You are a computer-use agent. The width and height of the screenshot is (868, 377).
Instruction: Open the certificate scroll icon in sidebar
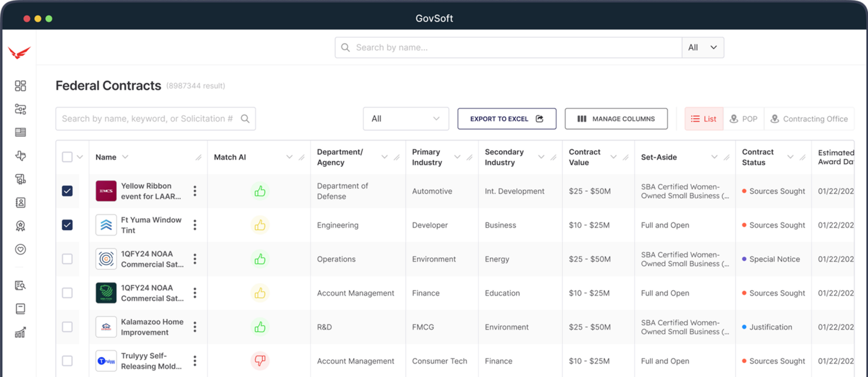tap(20, 179)
